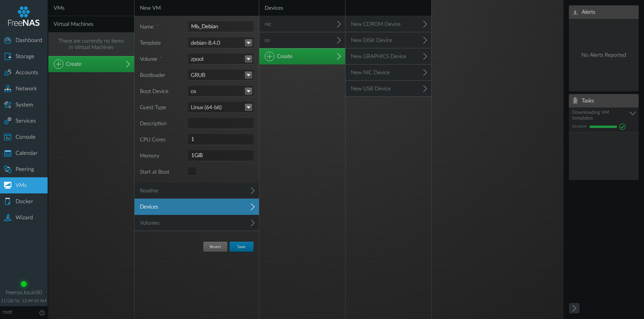Click the Wizard hat icon
This screenshot has height=319, width=644.
click(x=8, y=218)
